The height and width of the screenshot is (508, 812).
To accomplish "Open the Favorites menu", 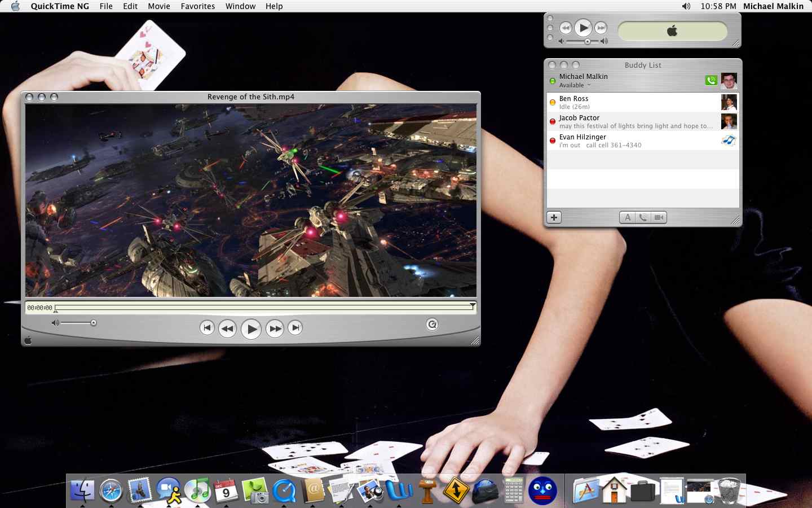I will pos(198,6).
